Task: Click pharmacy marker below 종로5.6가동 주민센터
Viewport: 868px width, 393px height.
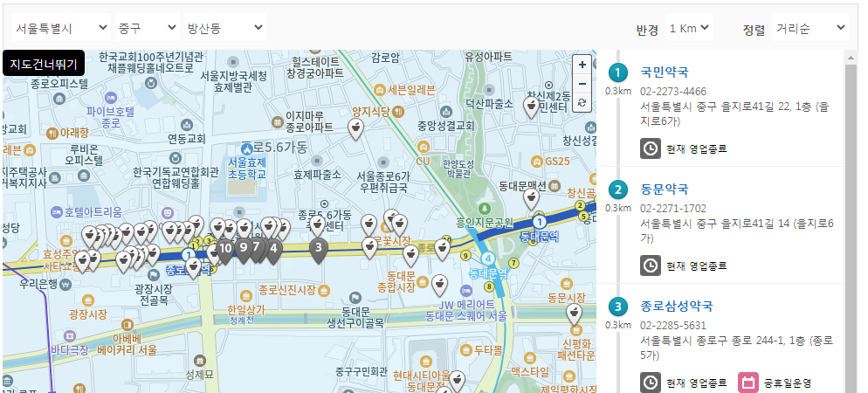Action: point(317,226)
